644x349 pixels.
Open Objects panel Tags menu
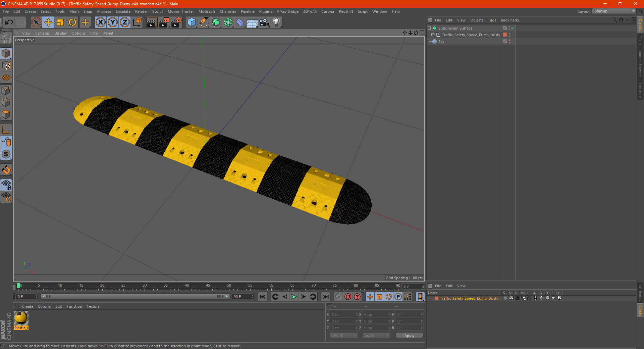click(x=492, y=20)
